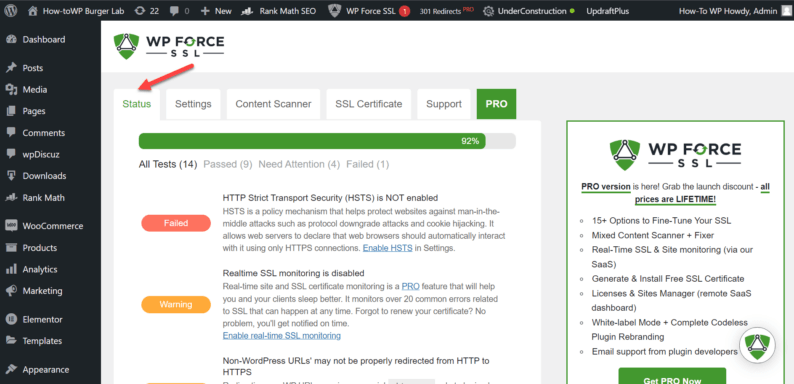Click the Marketing megaphone icon in sidebar
Screen dimensions: 794x384
(12, 291)
